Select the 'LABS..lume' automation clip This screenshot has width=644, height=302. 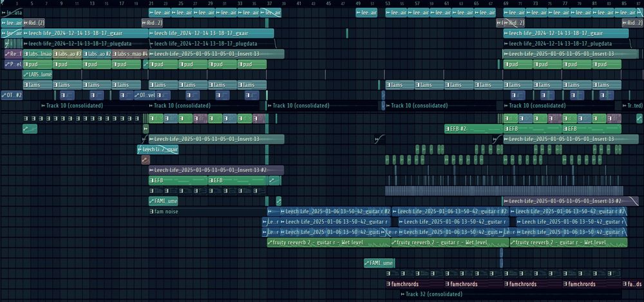37,75
